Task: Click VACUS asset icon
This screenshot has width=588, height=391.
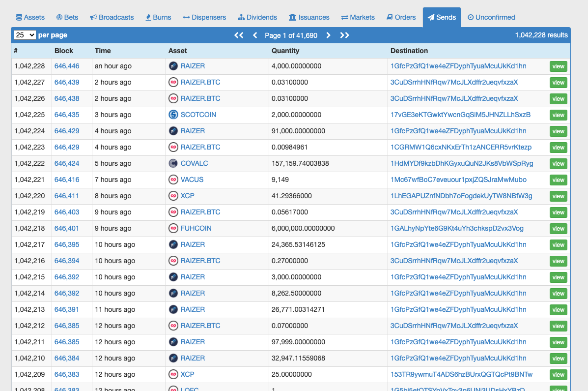Action: click(173, 180)
